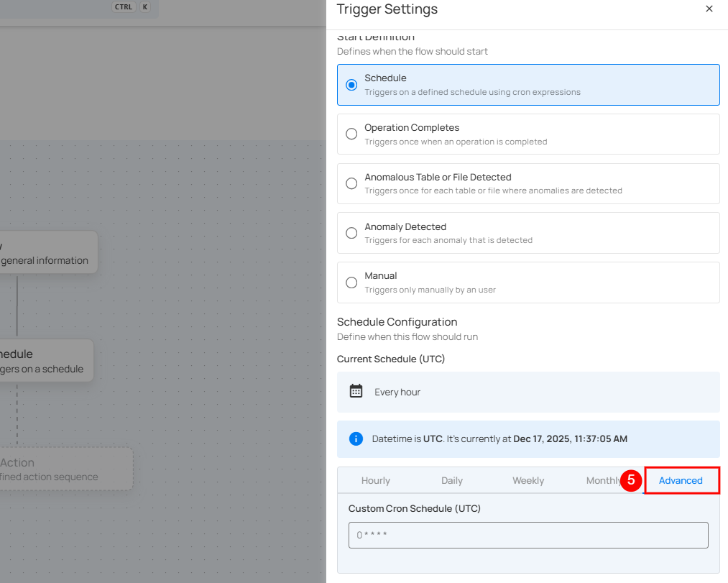
Task: Click the red step 5 badge
Action: point(630,481)
